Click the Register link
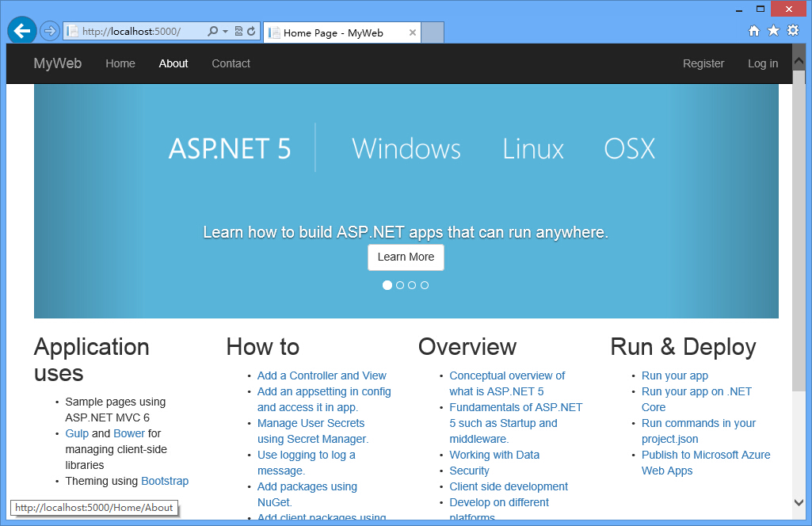Image resolution: width=812 pixels, height=526 pixels. [x=703, y=63]
